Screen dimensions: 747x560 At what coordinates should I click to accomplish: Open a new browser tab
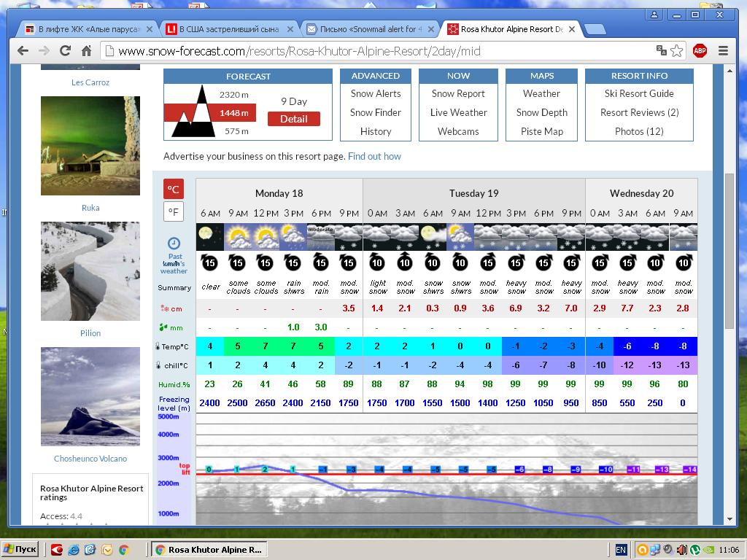coord(595,29)
